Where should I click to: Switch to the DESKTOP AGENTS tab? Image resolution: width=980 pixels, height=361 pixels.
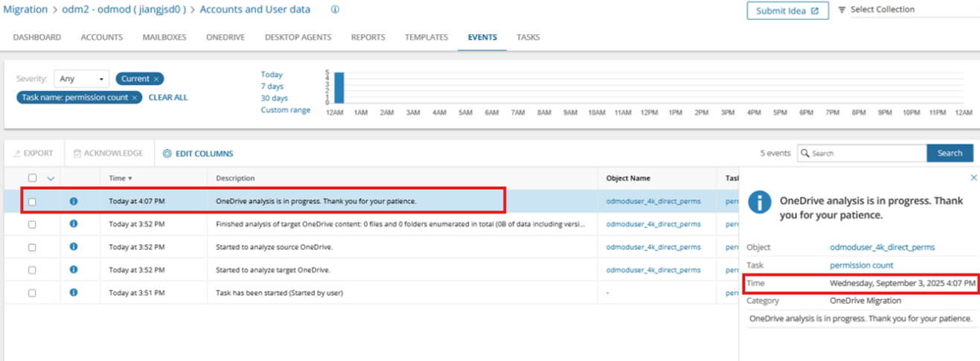coord(298,37)
